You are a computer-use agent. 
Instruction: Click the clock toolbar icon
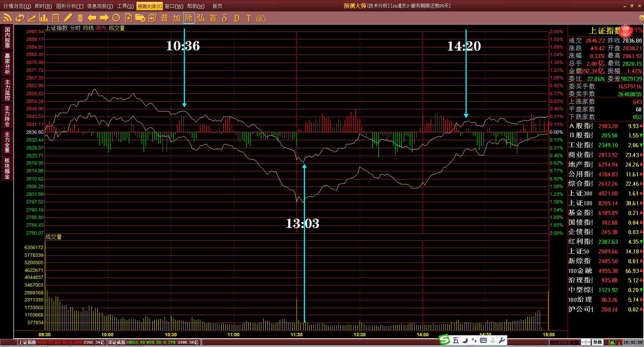coord(116,18)
